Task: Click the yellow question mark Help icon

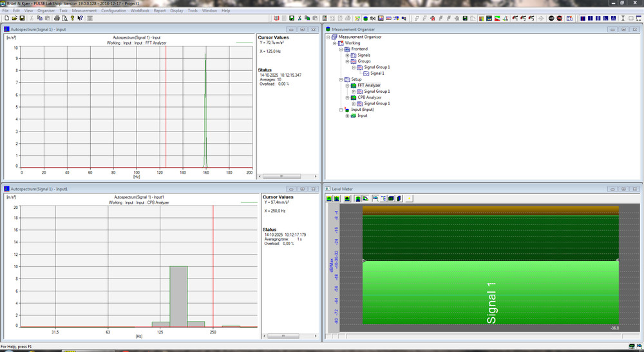Action: pos(71,18)
